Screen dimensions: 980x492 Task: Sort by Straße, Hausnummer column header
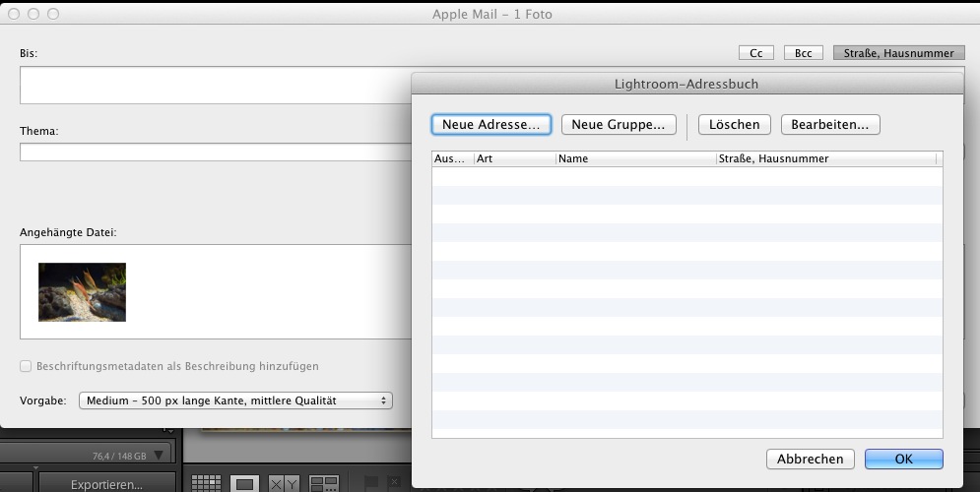click(x=826, y=158)
